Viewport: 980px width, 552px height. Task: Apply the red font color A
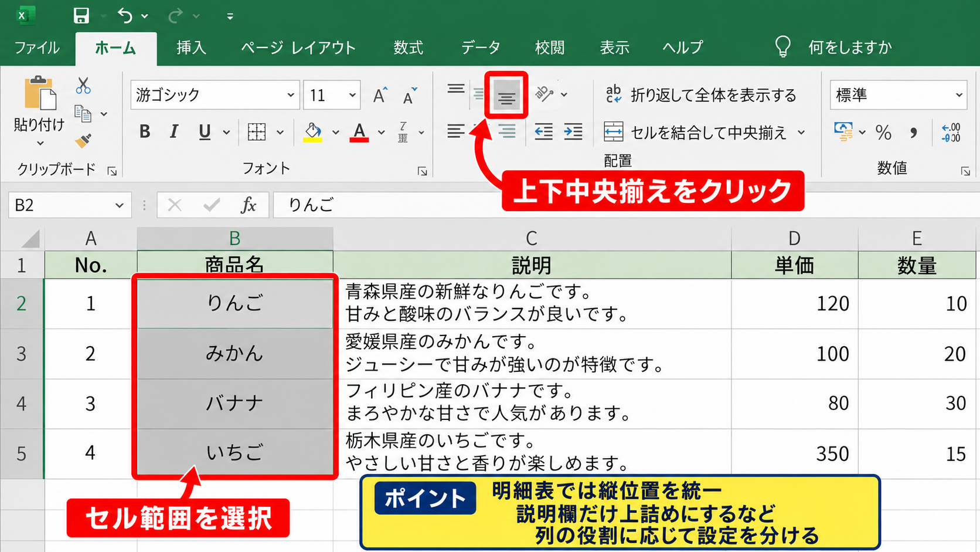tap(359, 132)
